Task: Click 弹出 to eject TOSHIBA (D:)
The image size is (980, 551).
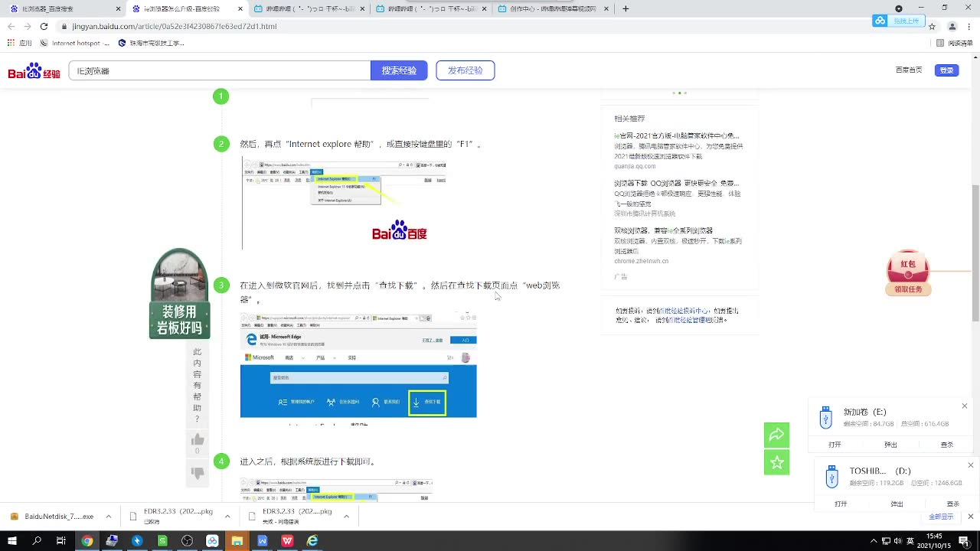Action: [x=897, y=504]
